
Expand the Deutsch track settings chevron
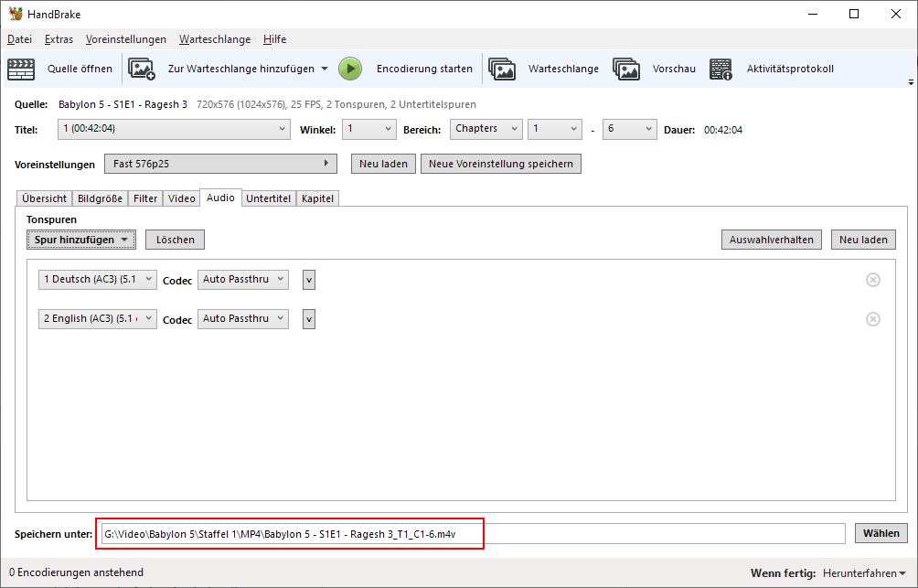(x=309, y=280)
